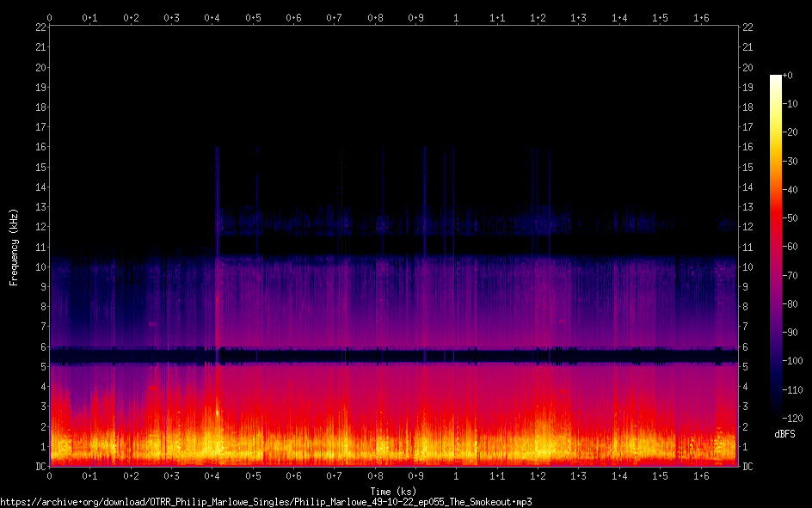Select the white top end of color scale

point(776,78)
